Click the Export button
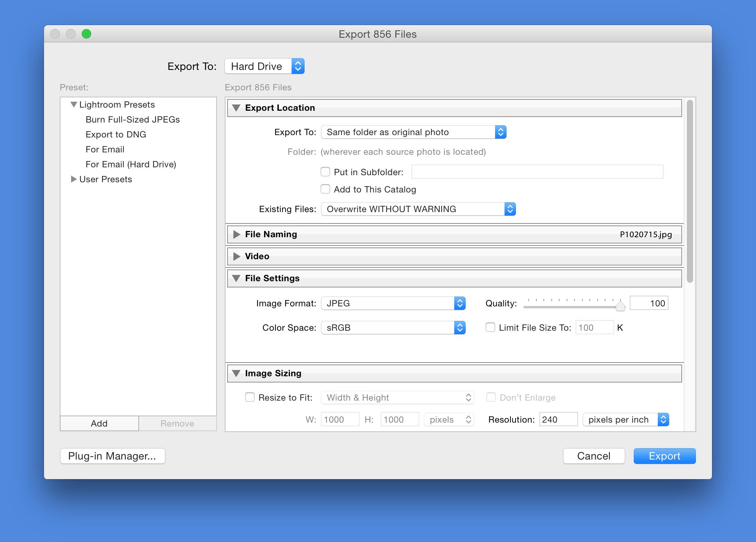The image size is (756, 542). tap(664, 455)
